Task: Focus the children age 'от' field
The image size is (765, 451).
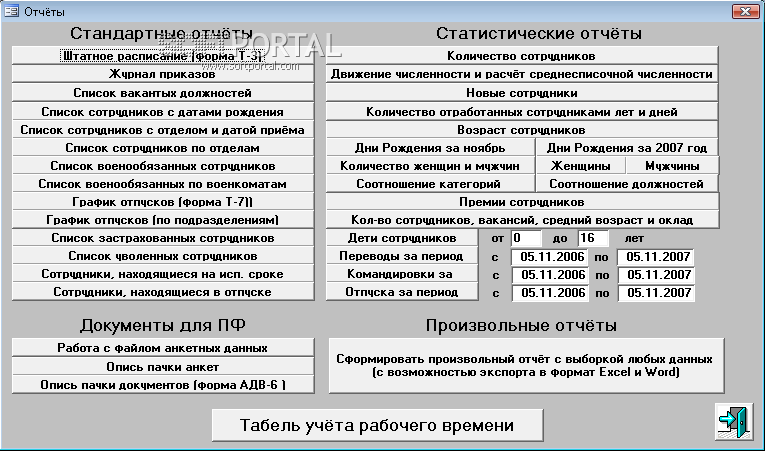Action: click(x=526, y=238)
